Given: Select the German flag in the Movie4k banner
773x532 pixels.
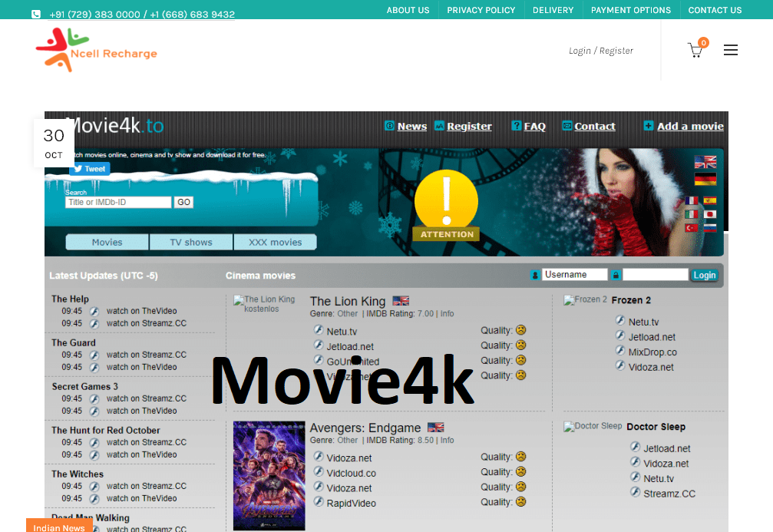Looking at the screenshot, I should point(705,179).
